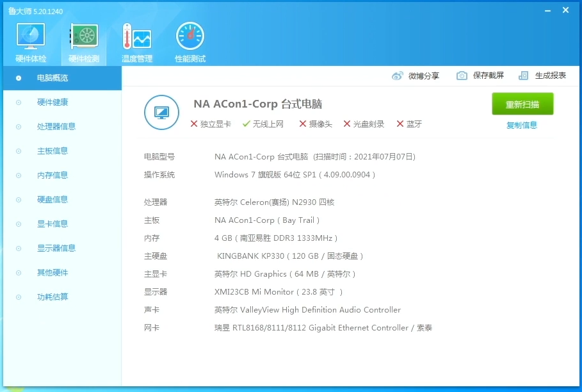Close the 鲁大师 window
The width and height of the screenshot is (582, 392).
(x=565, y=10)
